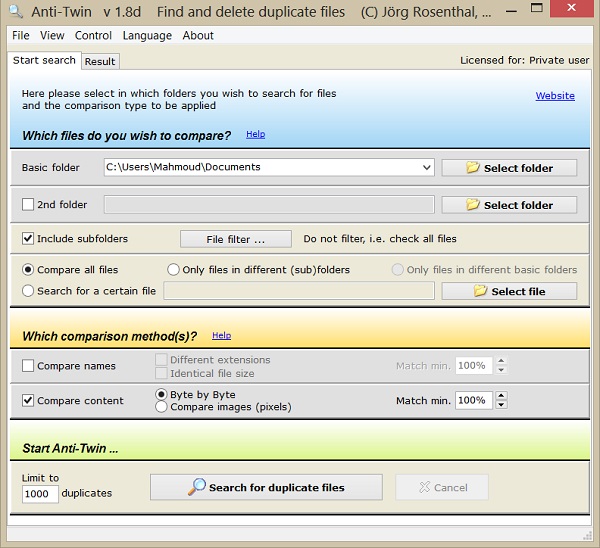Click the Compare content Match min. percentage field

pyautogui.click(x=473, y=400)
